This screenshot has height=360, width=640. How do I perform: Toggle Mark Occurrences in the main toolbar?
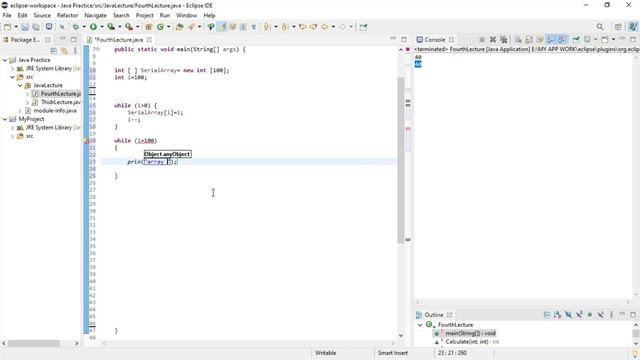[222, 27]
